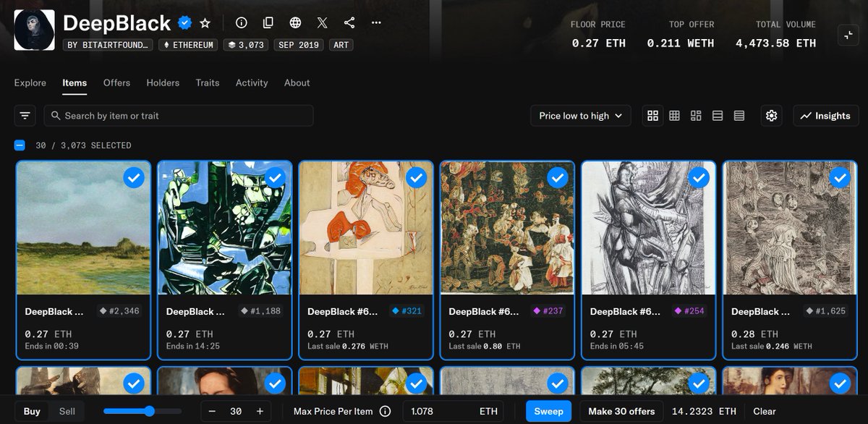Open the Price low to high sort dropdown
The height and width of the screenshot is (424, 868).
(x=581, y=116)
